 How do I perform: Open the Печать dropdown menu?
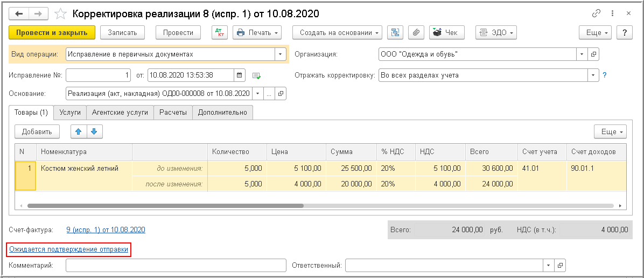pos(257,32)
